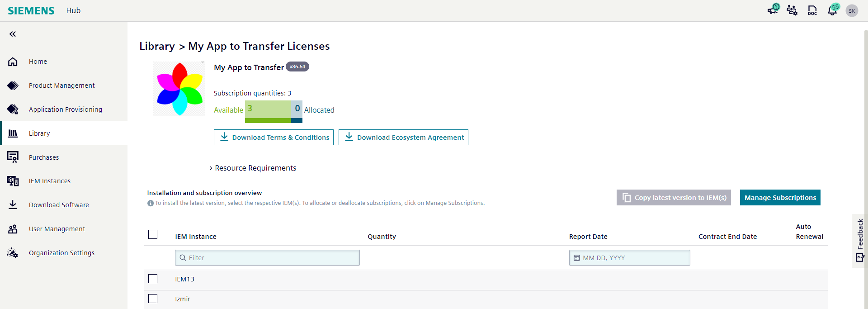Click the announcements megaphone icon
Viewport: 868px width, 309px height.
click(x=773, y=10)
